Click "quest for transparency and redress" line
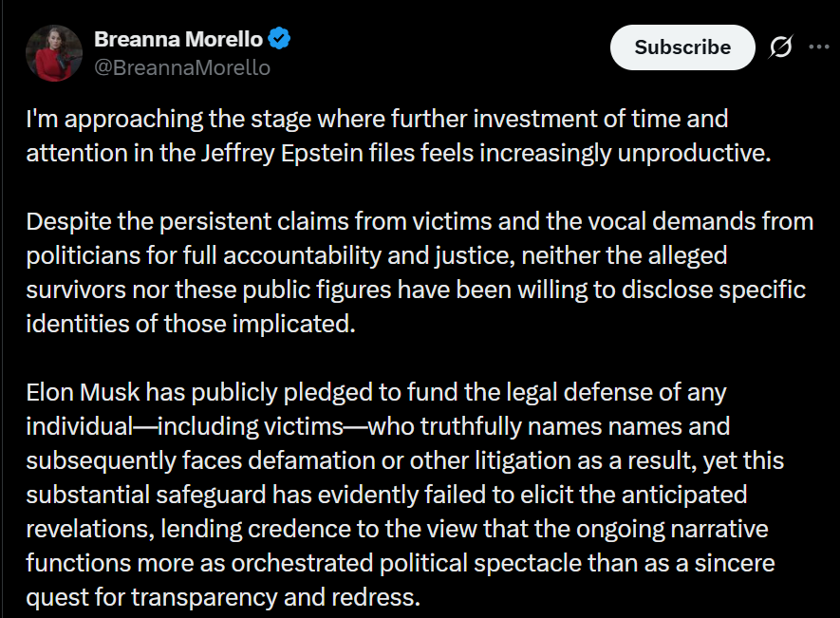Viewport: 840px width, 618px height. click(222, 597)
